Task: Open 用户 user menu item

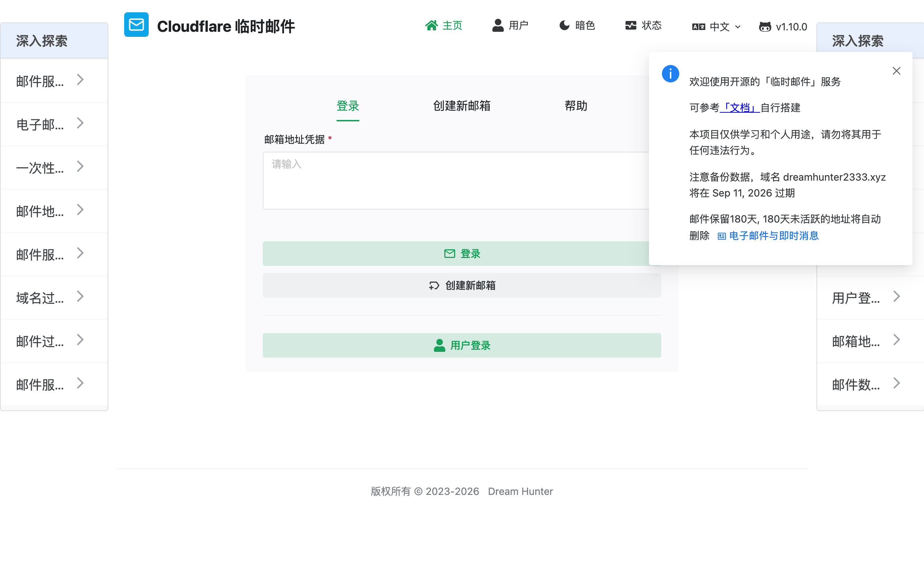Action: click(510, 26)
